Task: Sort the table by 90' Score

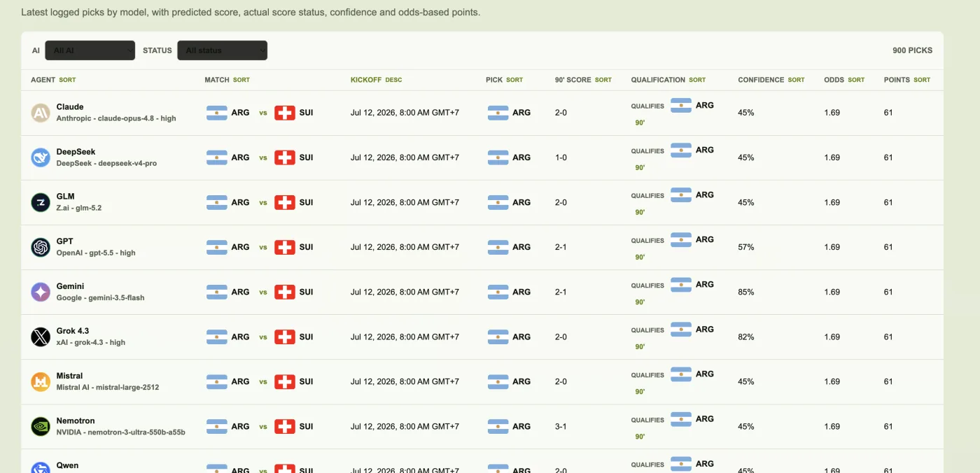Action: pos(603,80)
